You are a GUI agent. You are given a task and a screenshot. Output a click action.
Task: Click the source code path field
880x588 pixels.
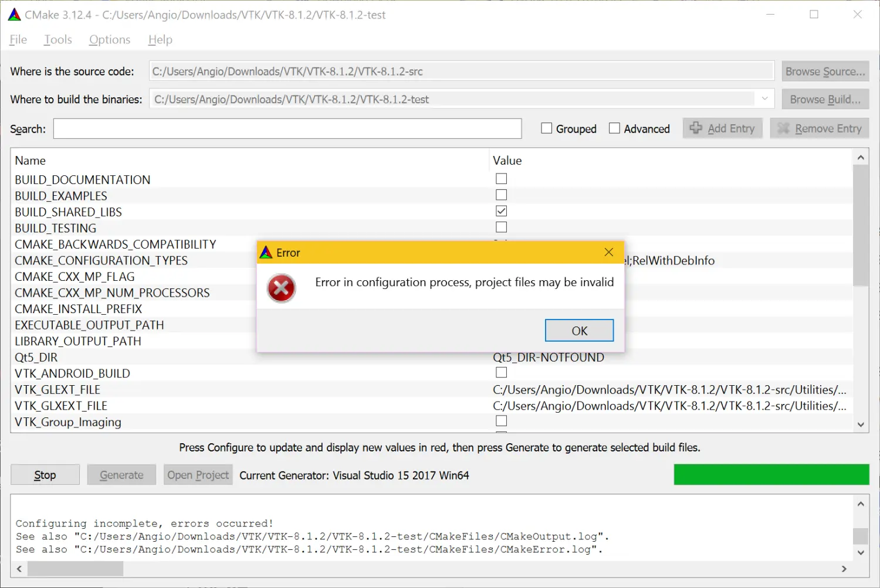(x=462, y=72)
